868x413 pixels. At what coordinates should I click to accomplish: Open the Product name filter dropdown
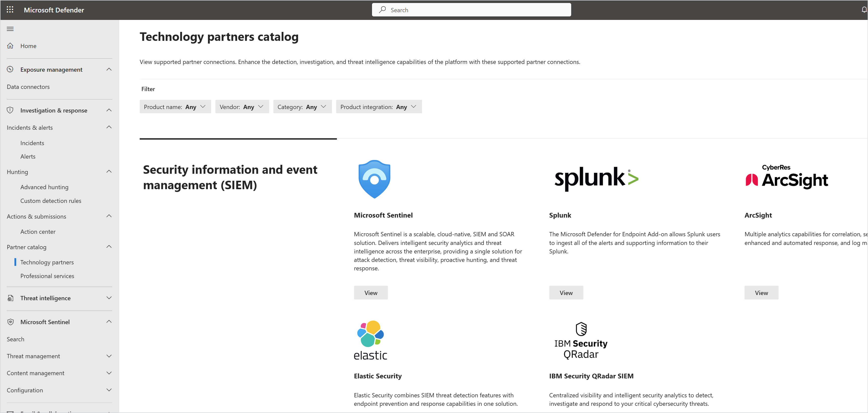coord(175,107)
